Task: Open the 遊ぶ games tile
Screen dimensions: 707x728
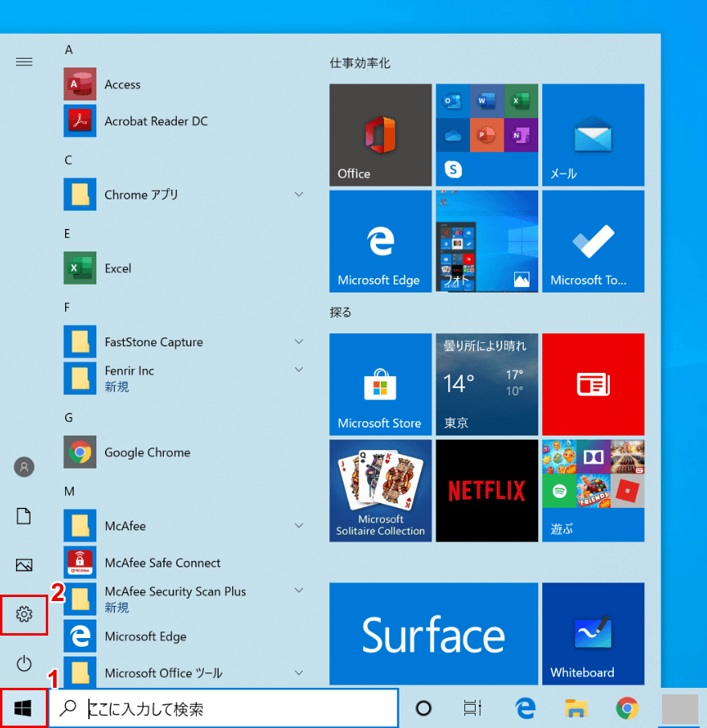Action: click(593, 491)
